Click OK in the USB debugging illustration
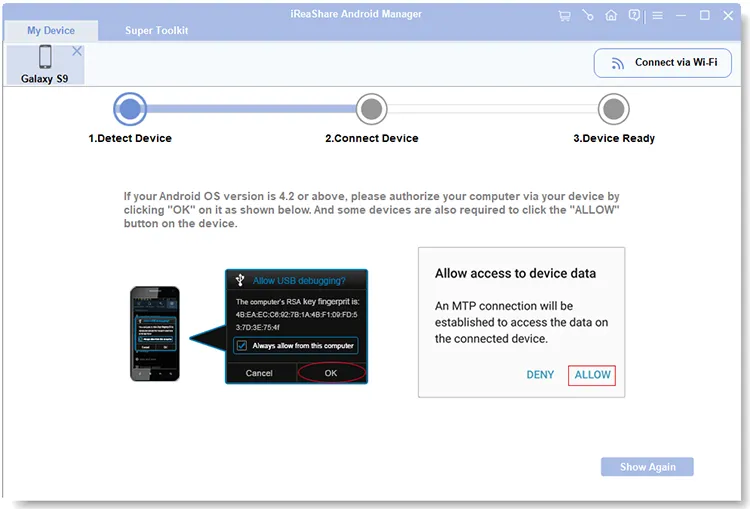This screenshot has height=509, width=750. pos(331,373)
